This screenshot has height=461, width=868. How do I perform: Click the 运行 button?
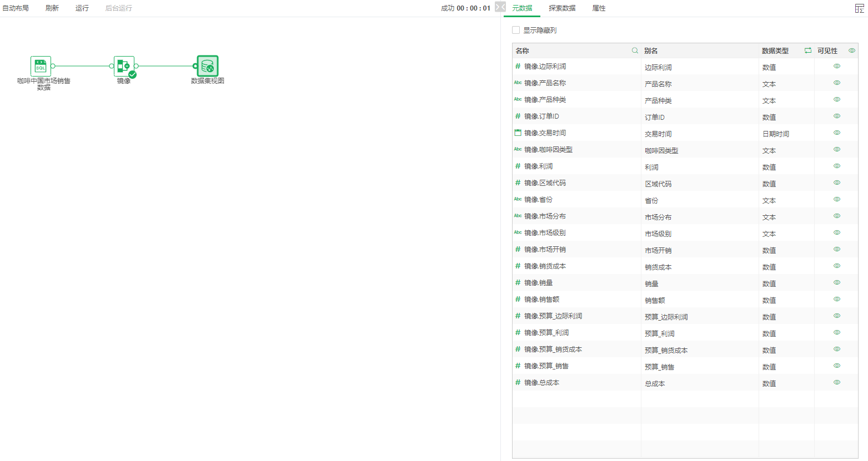[x=82, y=8]
